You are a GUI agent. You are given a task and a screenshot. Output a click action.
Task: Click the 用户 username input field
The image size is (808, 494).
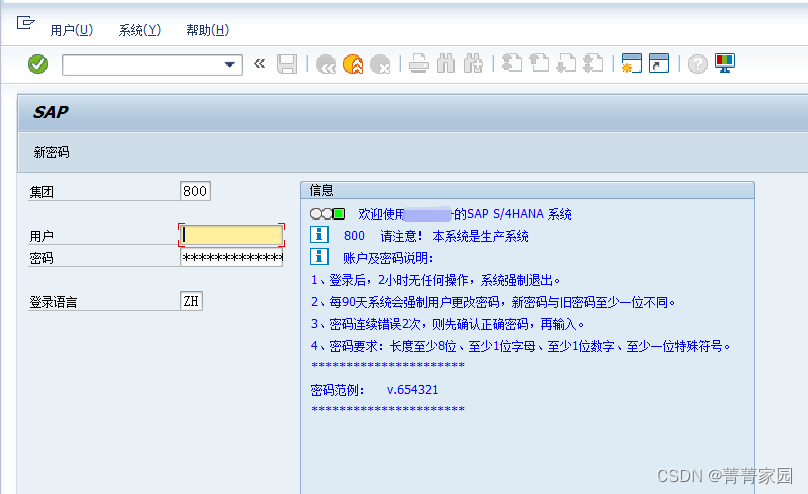(231, 235)
